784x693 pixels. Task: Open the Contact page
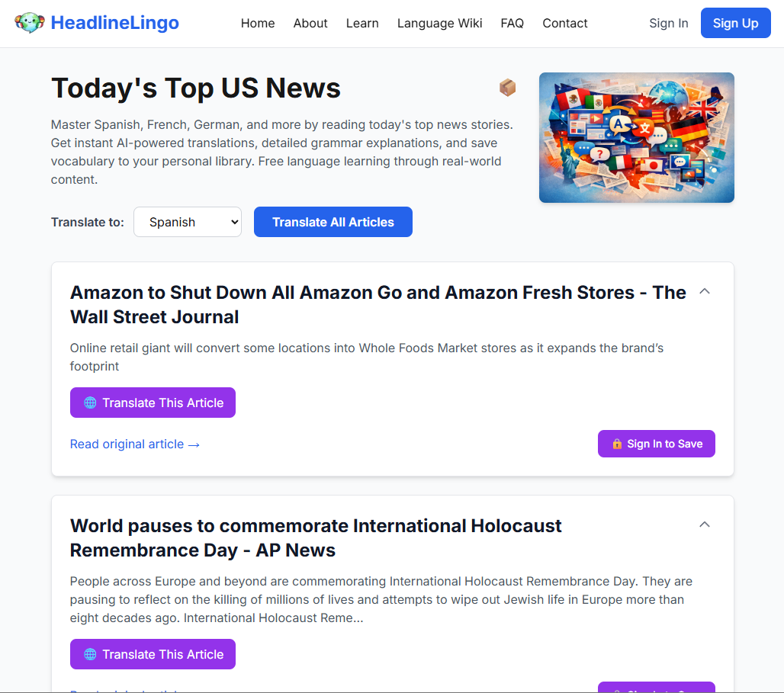tap(564, 23)
